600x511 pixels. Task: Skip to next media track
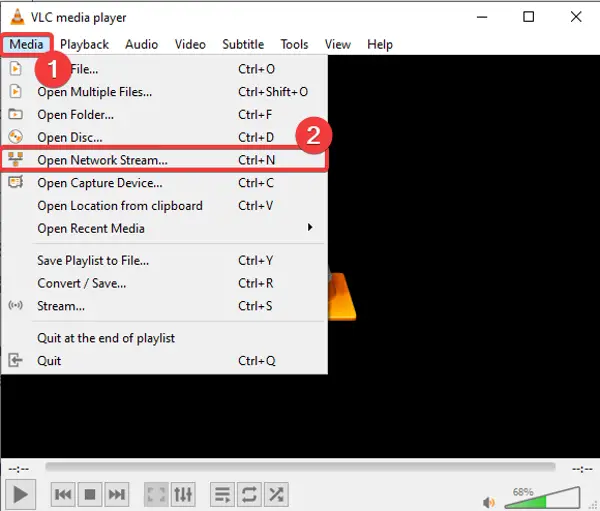click(x=117, y=494)
